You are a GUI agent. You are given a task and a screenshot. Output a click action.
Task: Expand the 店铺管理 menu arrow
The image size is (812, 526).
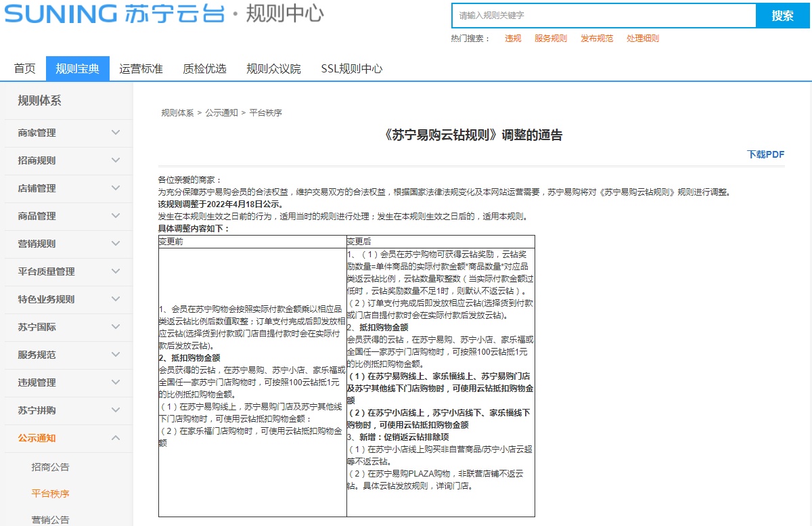click(x=116, y=188)
